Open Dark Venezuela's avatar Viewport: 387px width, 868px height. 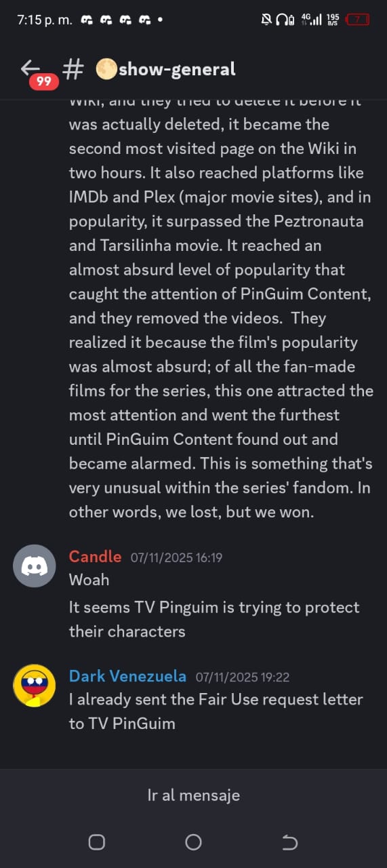coord(34,685)
